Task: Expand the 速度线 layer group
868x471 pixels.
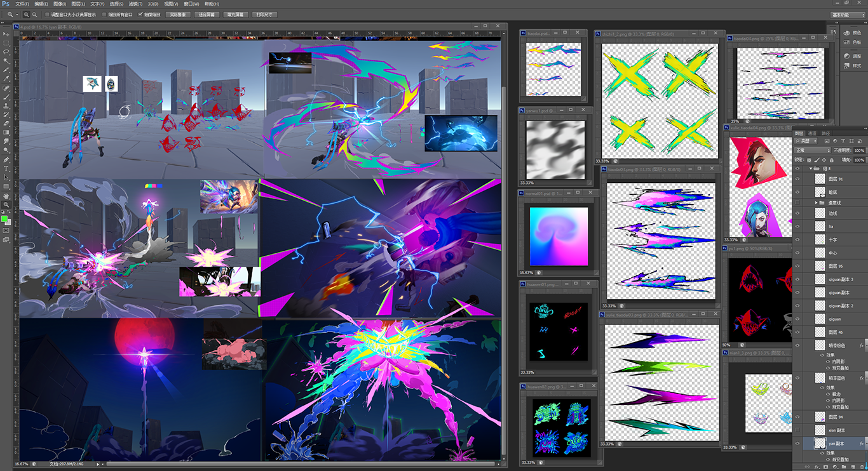Action: coord(816,202)
